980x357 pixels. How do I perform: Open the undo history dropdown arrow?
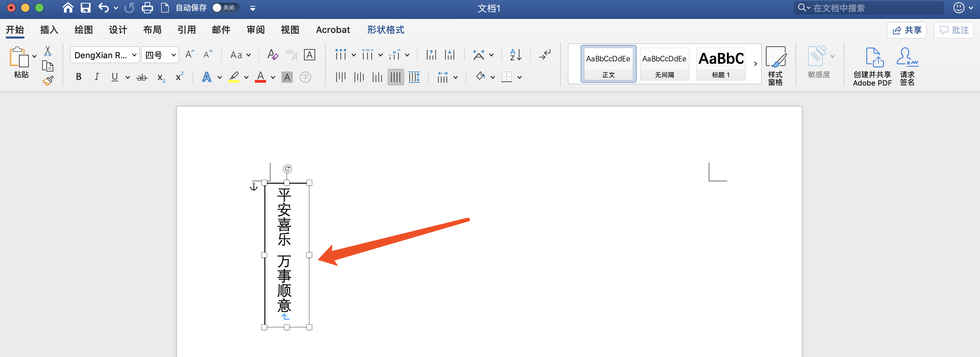[x=115, y=8]
